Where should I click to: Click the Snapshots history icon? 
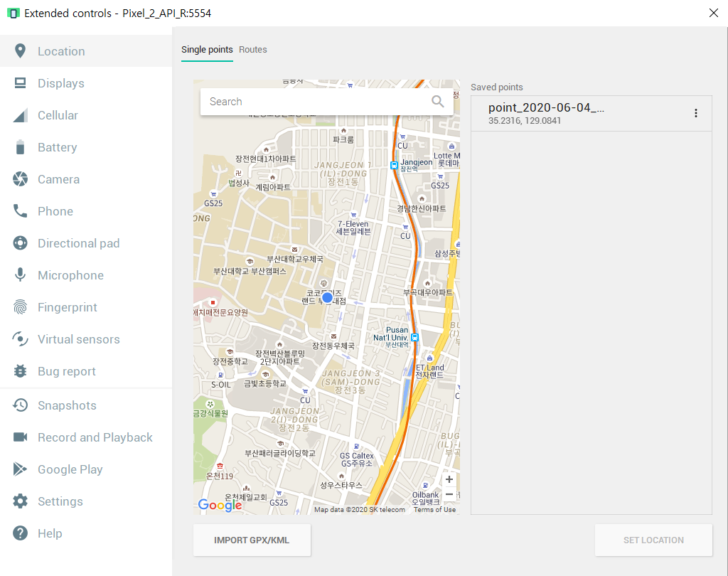20,405
